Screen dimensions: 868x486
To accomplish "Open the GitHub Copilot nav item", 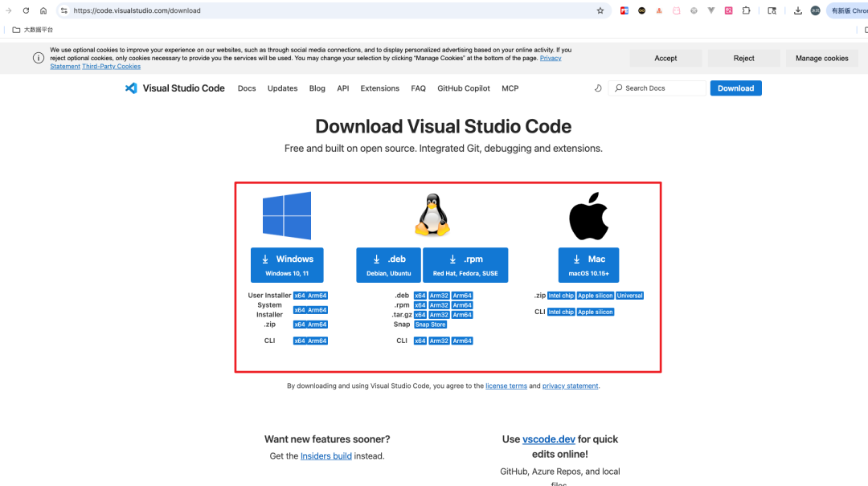I will coord(464,88).
